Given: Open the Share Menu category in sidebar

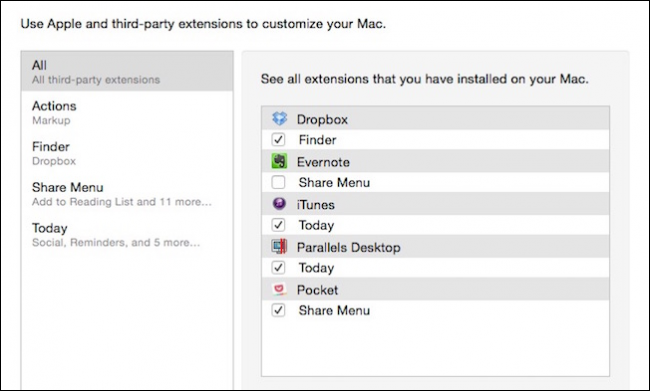Looking at the screenshot, I should click(x=127, y=194).
